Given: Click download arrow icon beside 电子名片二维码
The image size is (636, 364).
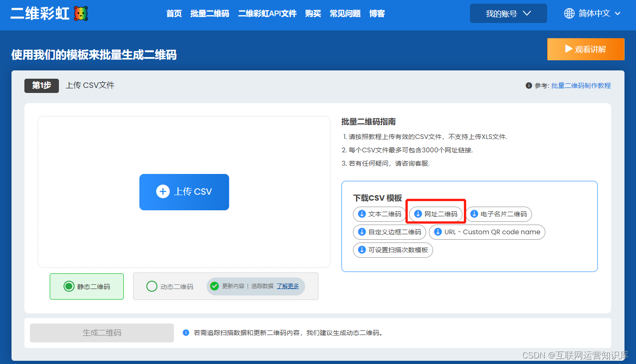Looking at the screenshot, I should pyautogui.click(x=474, y=214).
